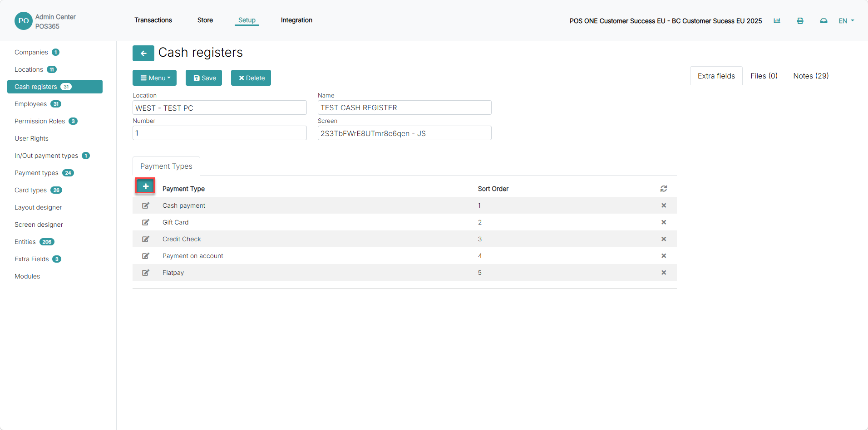Edit the Flatpay row

pyautogui.click(x=146, y=273)
